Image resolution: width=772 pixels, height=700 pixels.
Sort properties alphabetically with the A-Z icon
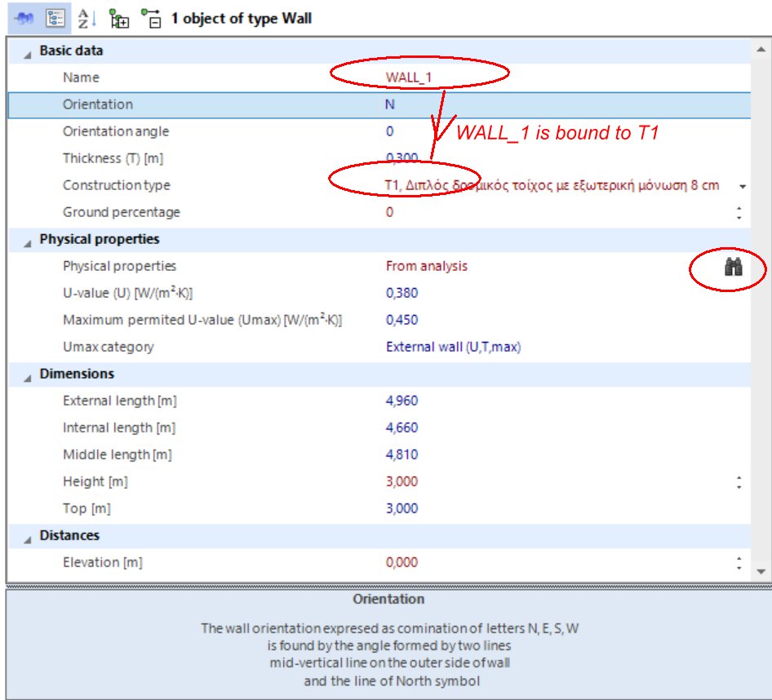point(86,18)
